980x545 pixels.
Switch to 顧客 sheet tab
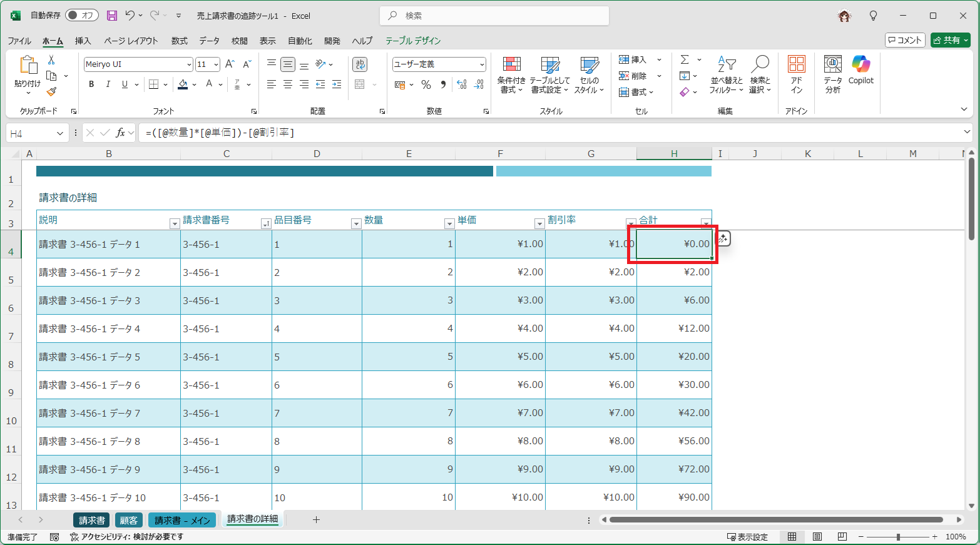pos(129,520)
